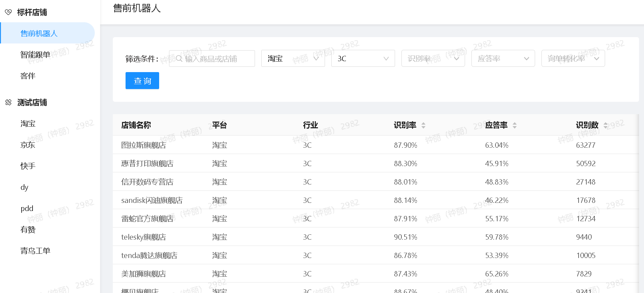The height and width of the screenshot is (293, 644).
Task: Sort by 识别率 using its sort arrows
Action: point(423,125)
